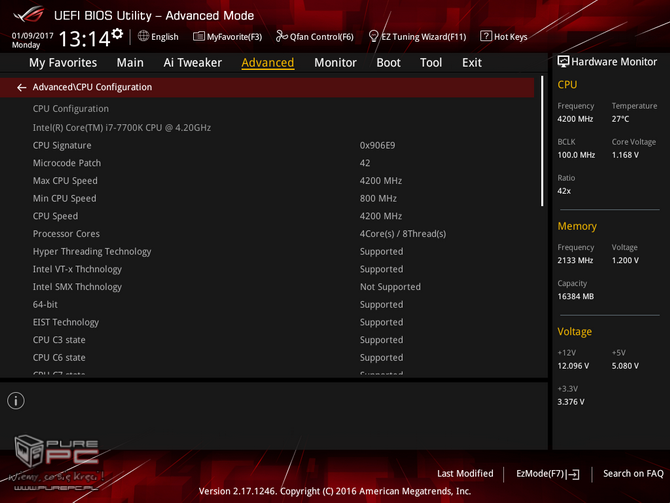Viewport: 670px width, 503px height.
Task: Click the ROG logo in the top-left corner
Action: [x=28, y=15]
